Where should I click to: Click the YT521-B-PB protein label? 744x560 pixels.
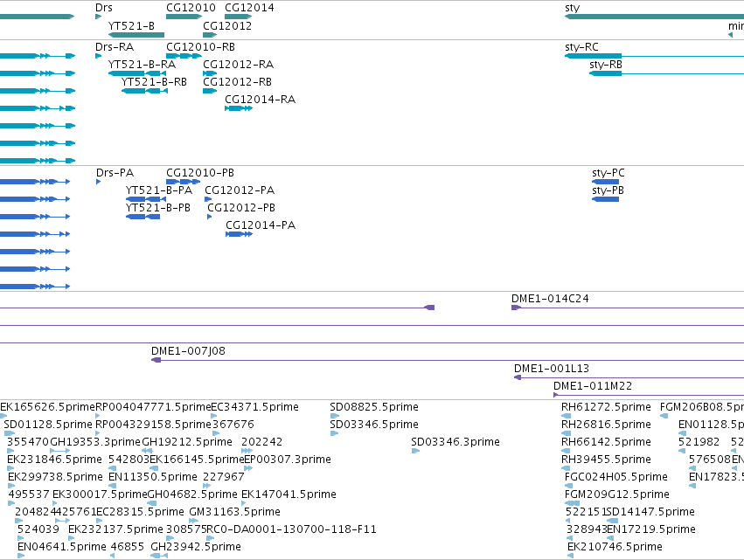[158, 208]
